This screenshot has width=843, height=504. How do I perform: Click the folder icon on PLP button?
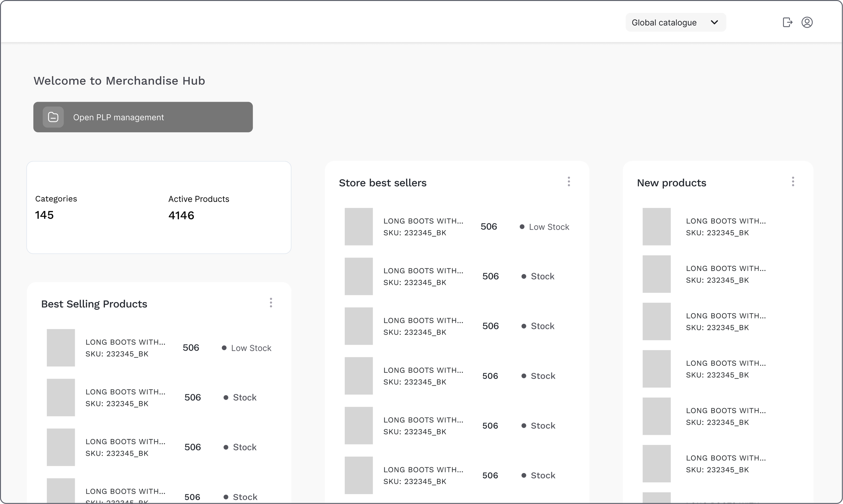[53, 117]
